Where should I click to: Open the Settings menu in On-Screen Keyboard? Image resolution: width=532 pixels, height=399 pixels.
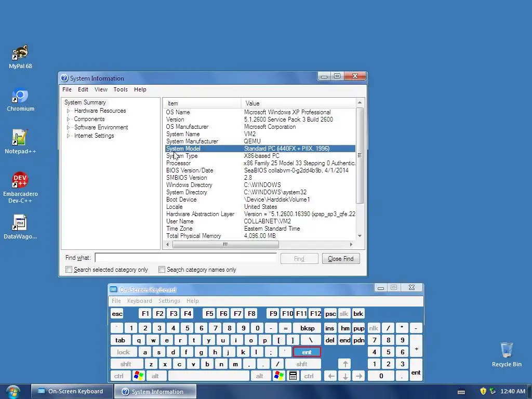coord(169,301)
